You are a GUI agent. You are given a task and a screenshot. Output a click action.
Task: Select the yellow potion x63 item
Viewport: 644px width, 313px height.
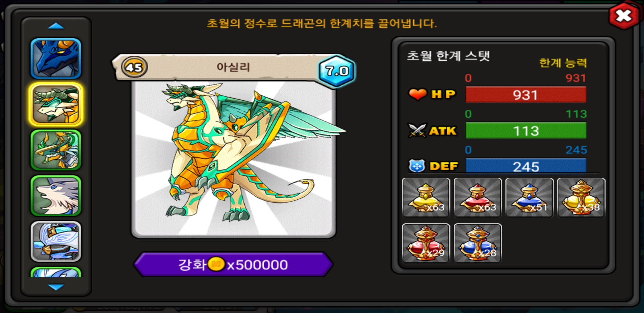426,197
